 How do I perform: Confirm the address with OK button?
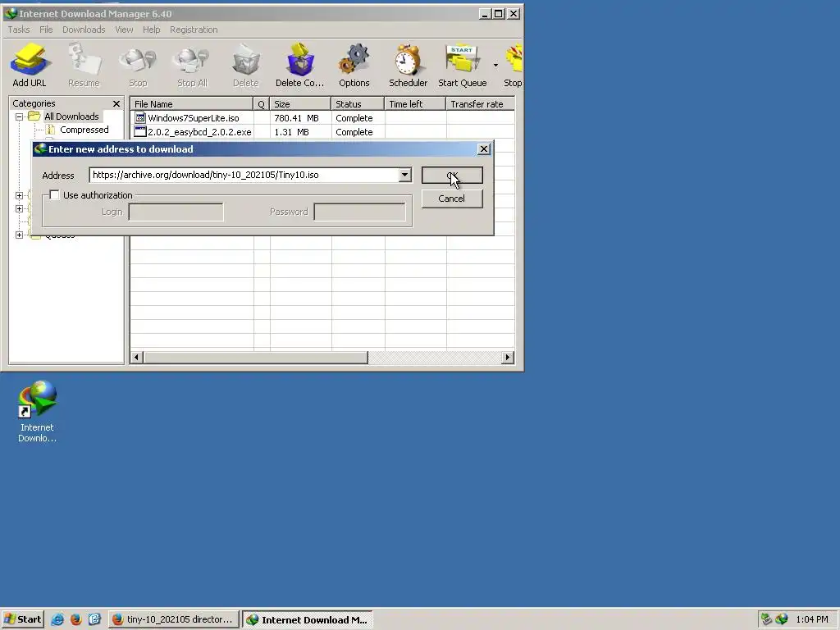pyautogui.click(x=452, y=176)
